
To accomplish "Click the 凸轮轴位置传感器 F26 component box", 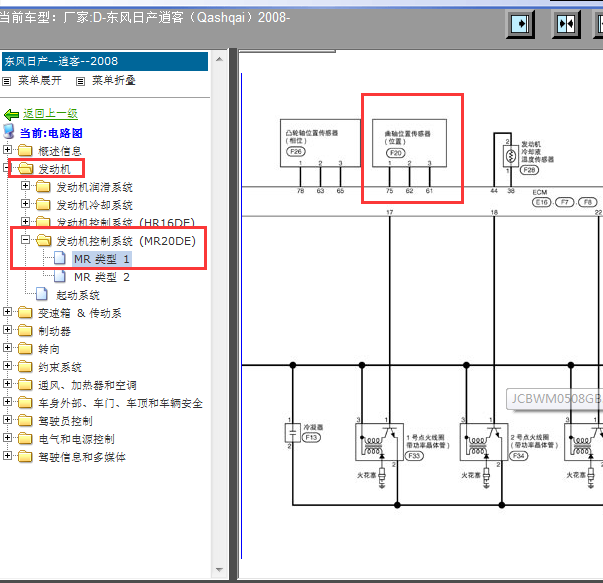I will (x=320, y=143).
